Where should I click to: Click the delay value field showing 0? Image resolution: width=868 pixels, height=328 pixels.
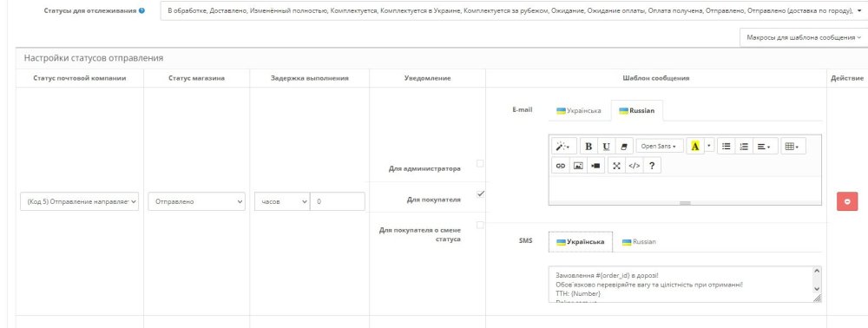pyautogui.click(x=337, y=201)
